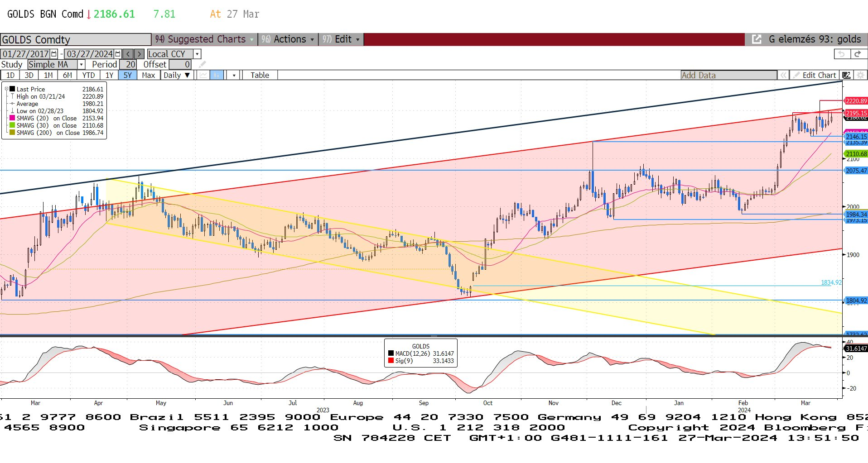
Task: Step date range backward with left arrow
Action: pos(128,54)
